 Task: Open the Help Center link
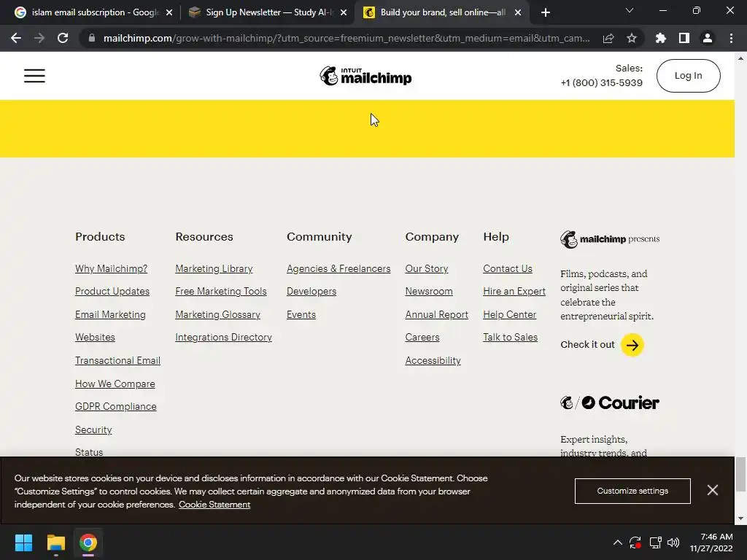(x=509, y=315)
